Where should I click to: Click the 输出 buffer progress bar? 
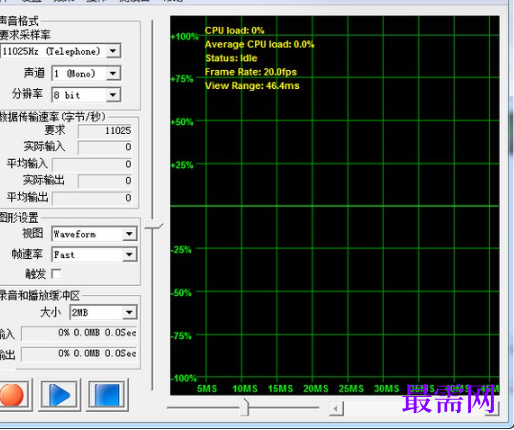click(x=79, y=354)
